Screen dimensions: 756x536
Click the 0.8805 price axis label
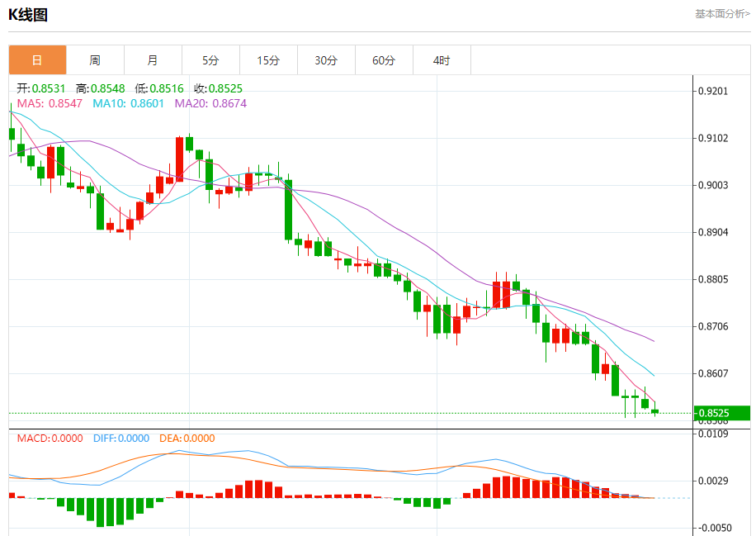point(713,279)
